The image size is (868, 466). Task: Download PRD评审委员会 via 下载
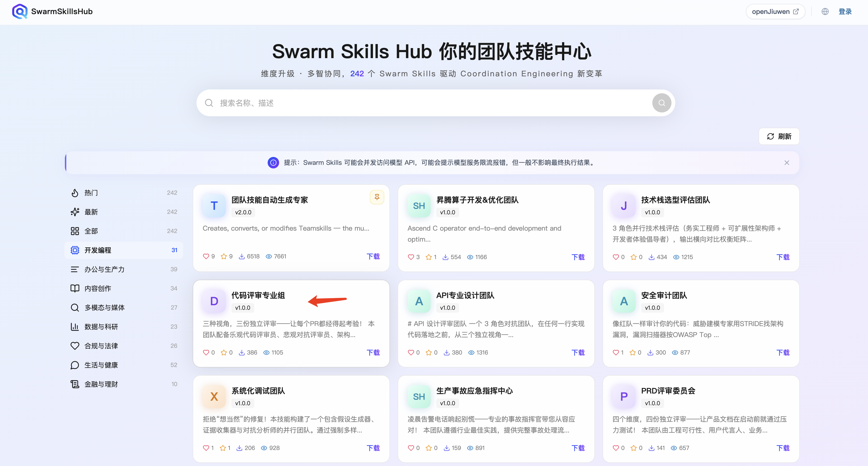pos(783,448)
